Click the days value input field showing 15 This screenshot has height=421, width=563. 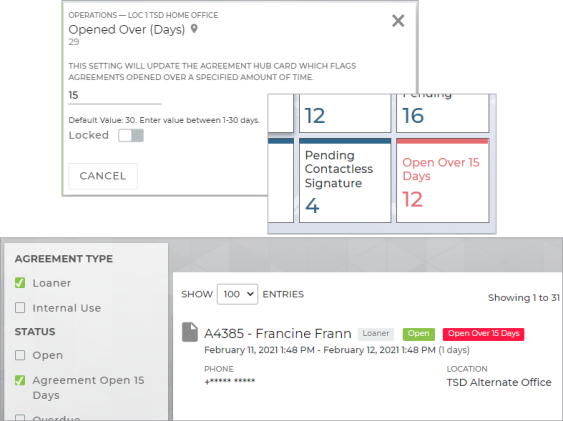click(x=115, y=95)
